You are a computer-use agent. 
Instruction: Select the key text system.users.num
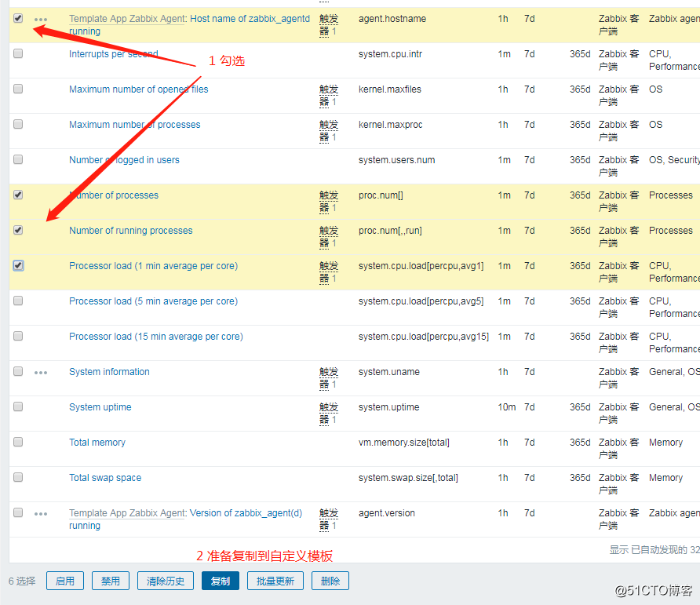(396, 160)
